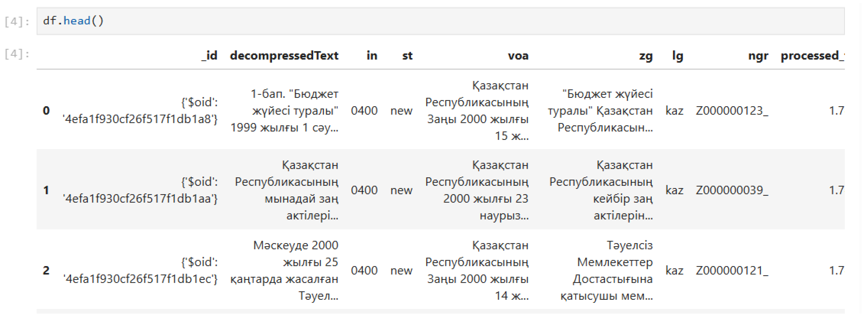Click the 'st' column header
The width and height of the screenshot is (868, 323).
coord(407,56)
